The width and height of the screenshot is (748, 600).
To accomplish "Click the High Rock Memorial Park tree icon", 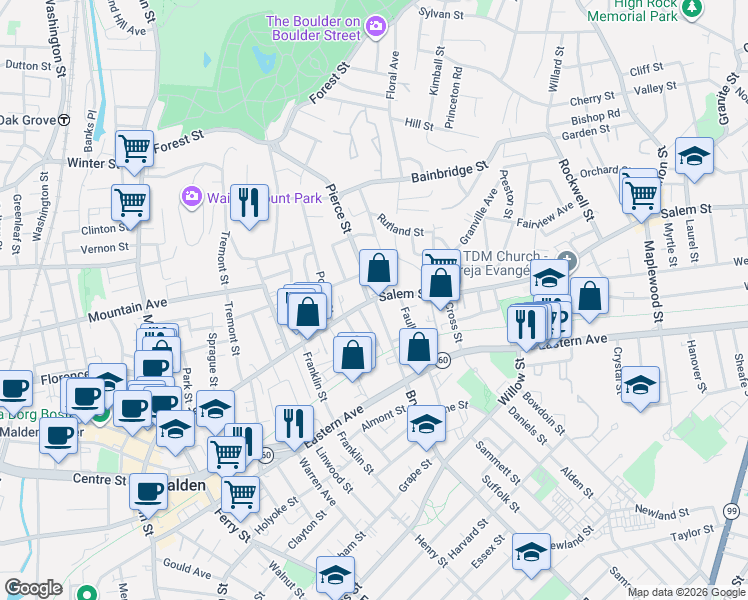I will pos(692,9).
